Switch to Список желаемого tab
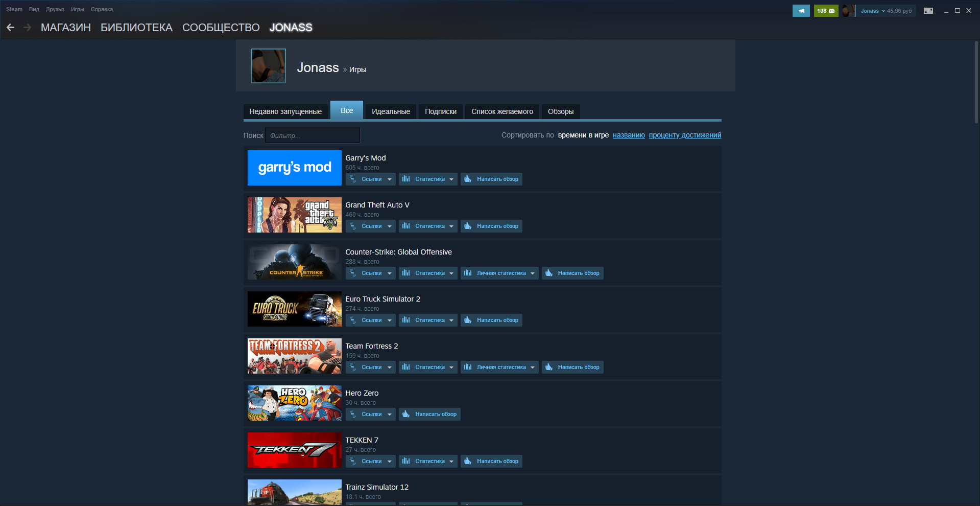This screenshot has width=980, height=506. click(x=502, y=111)
